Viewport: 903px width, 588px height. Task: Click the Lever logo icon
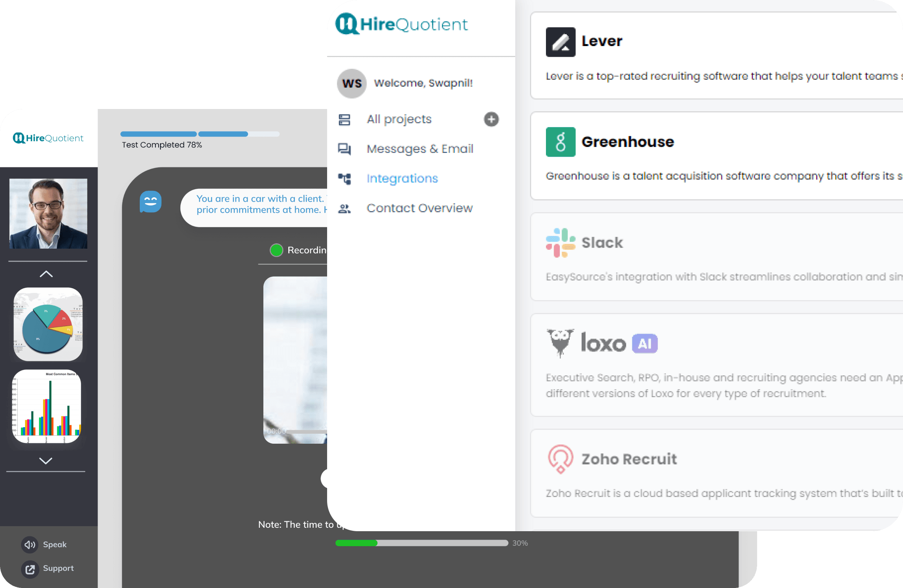(x=561, y=42)
